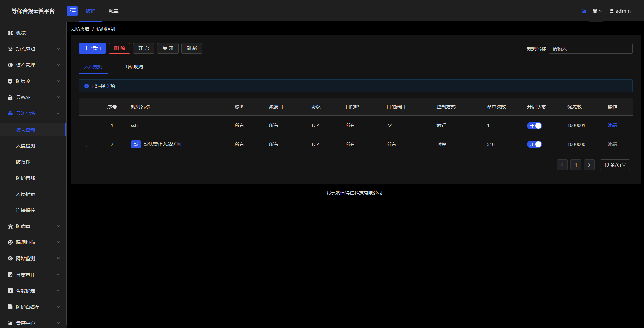
Task: Expand the 日志审计 menu chevron
Action: [58, 275]
